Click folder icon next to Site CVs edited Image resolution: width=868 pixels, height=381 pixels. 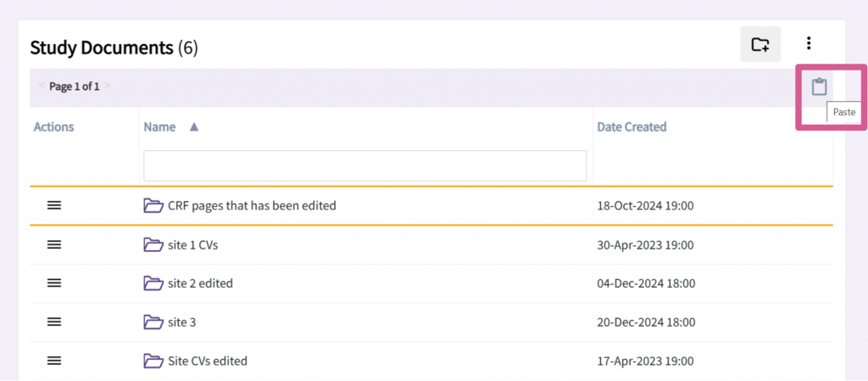click(x=153, y=361)
